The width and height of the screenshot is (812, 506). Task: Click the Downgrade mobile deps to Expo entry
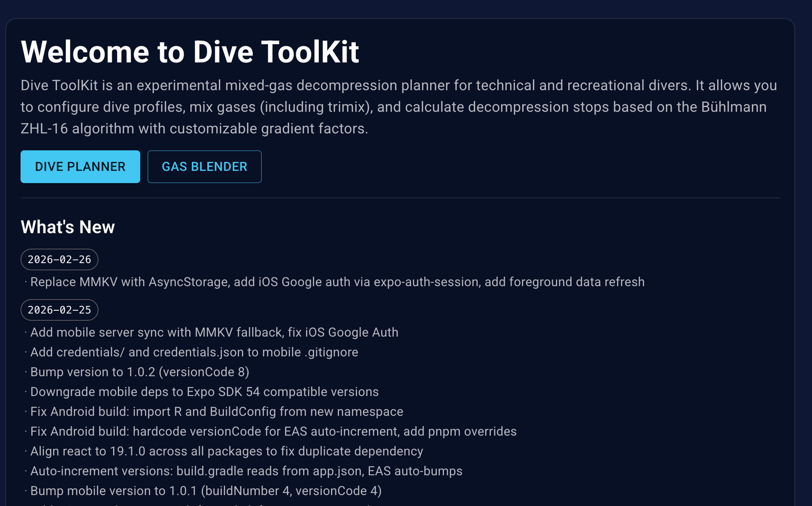[204, 391]
